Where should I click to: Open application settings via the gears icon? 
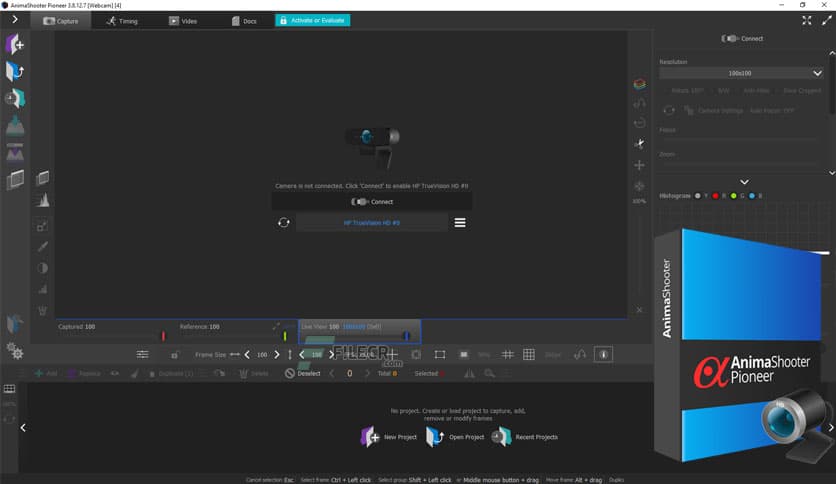(x=14, y=351)
